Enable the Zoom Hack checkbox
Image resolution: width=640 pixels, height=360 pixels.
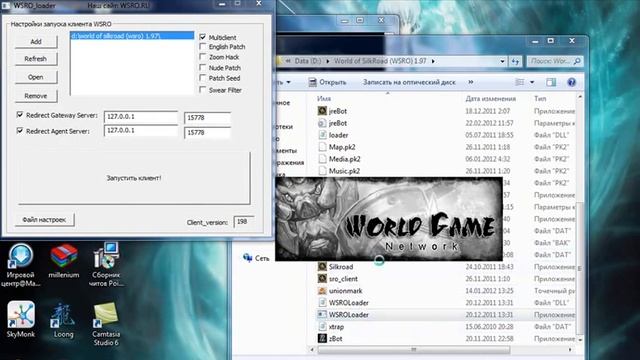(202, 57)
